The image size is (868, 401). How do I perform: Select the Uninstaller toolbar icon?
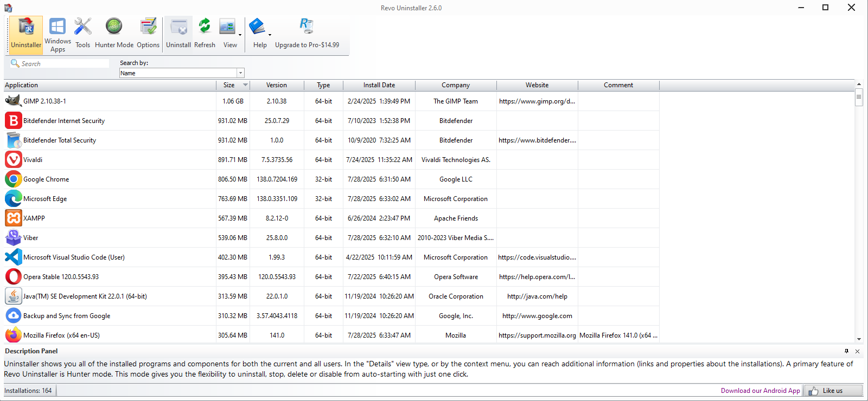point(26,34)
